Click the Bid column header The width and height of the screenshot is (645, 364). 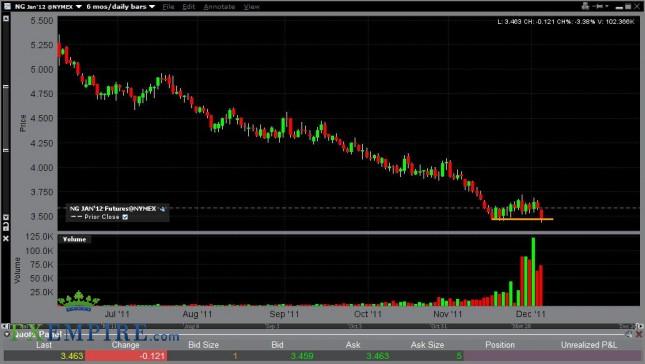coord(277,345)
